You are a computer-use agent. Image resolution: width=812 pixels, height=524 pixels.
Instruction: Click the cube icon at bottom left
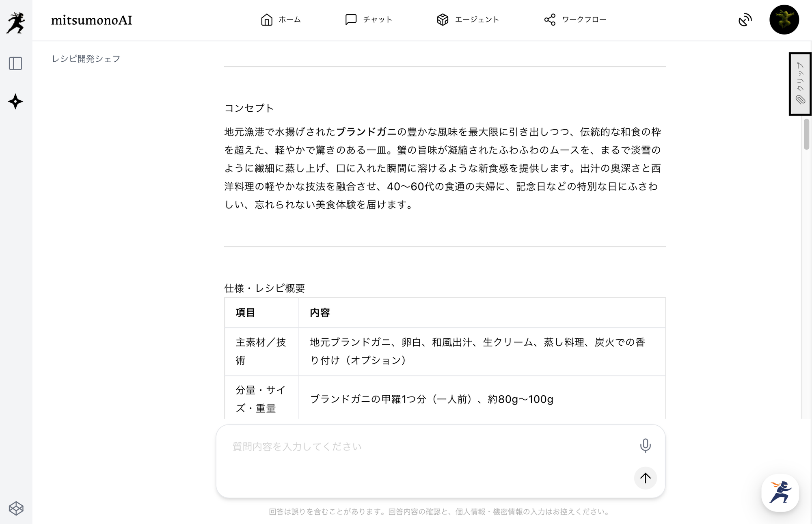(16, 508)
